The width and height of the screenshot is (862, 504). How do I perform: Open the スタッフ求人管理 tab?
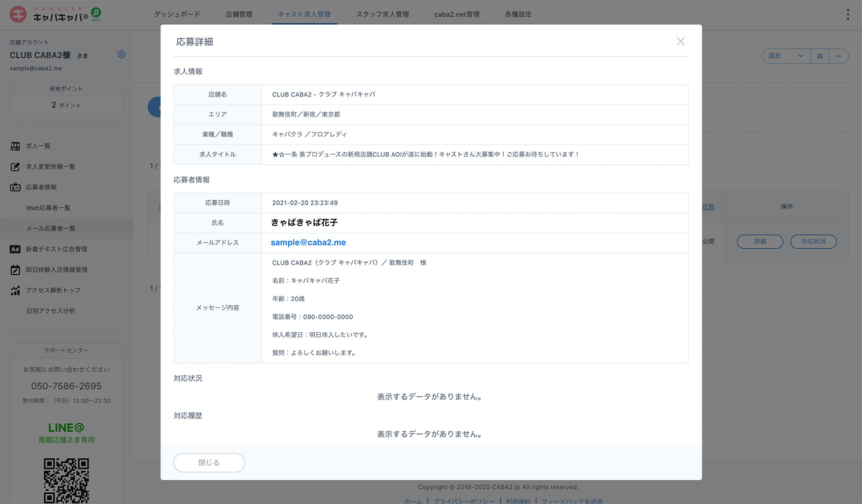[x=383, y=15]
